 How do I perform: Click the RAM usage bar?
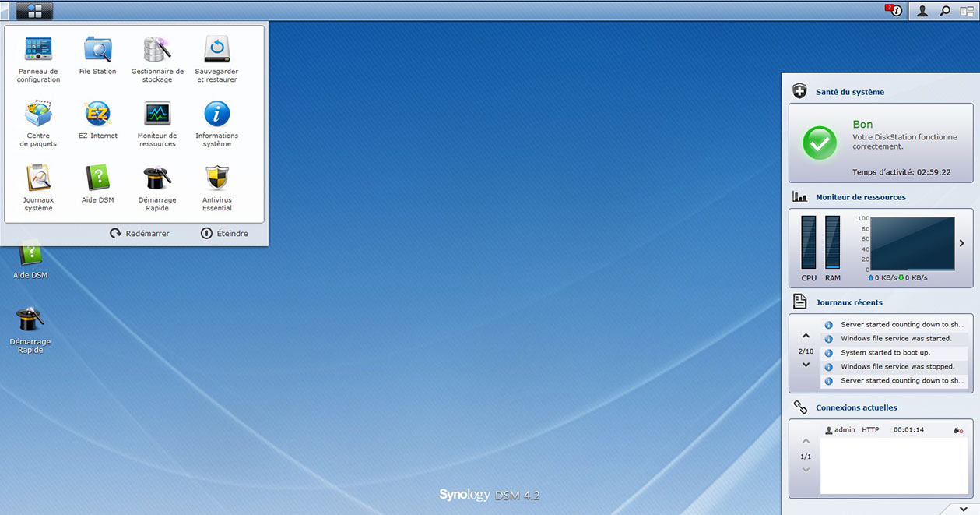click(833, 242)
